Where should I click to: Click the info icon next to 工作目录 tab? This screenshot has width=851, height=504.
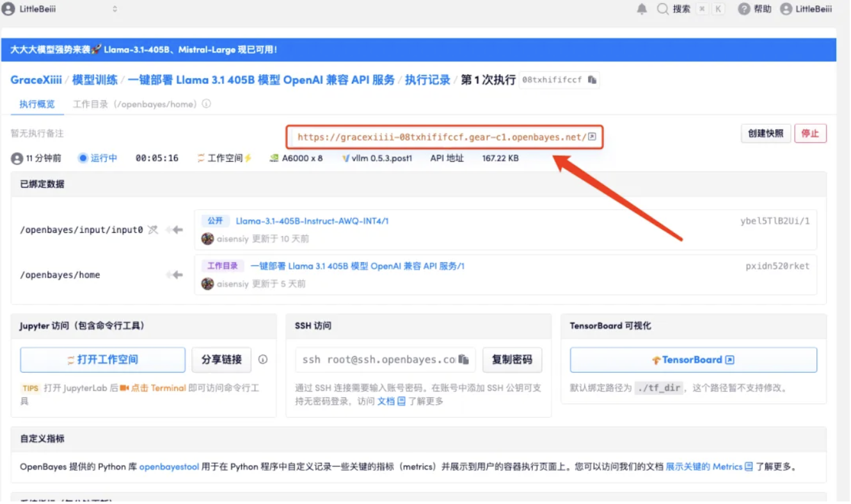(207, 104)
